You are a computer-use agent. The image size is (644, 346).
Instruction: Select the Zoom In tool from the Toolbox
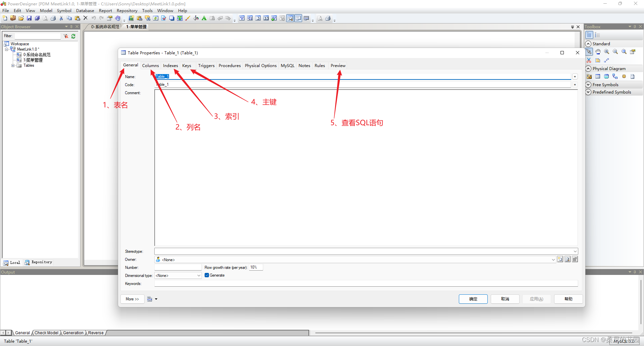[607, 52]
